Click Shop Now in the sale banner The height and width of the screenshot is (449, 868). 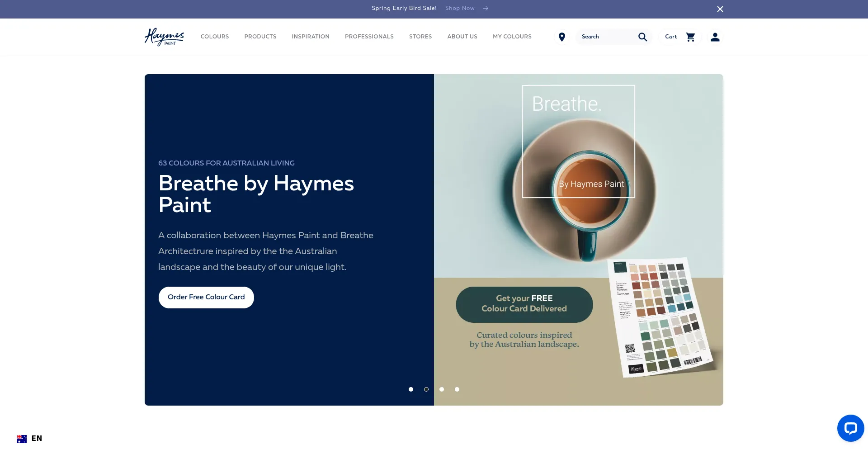coord(460,8)
